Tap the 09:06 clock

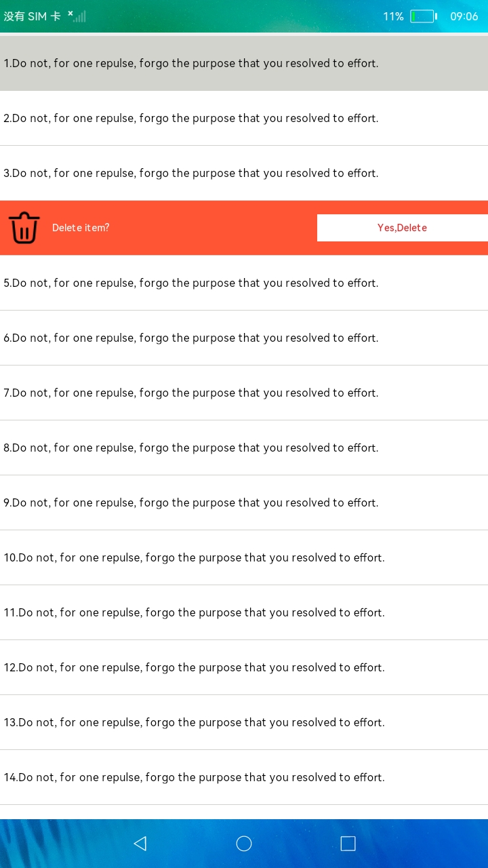(464, 16)
